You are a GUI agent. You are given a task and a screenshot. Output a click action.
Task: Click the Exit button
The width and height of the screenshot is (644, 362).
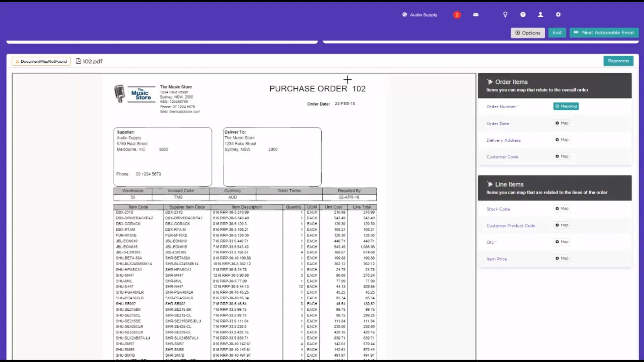557,33
